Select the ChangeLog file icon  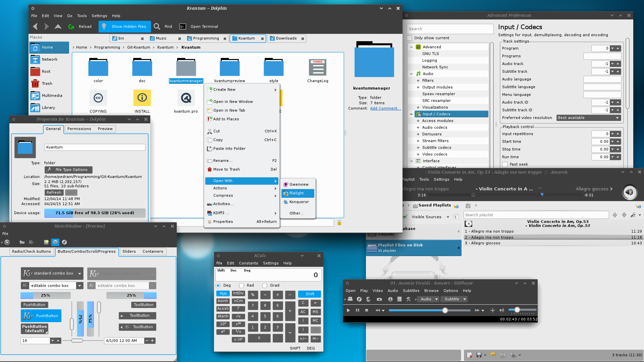[x=317, y=67]
